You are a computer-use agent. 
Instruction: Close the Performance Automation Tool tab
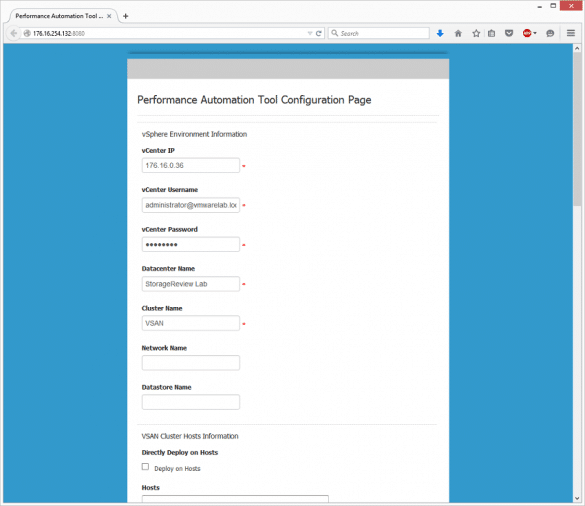(109, 16)
